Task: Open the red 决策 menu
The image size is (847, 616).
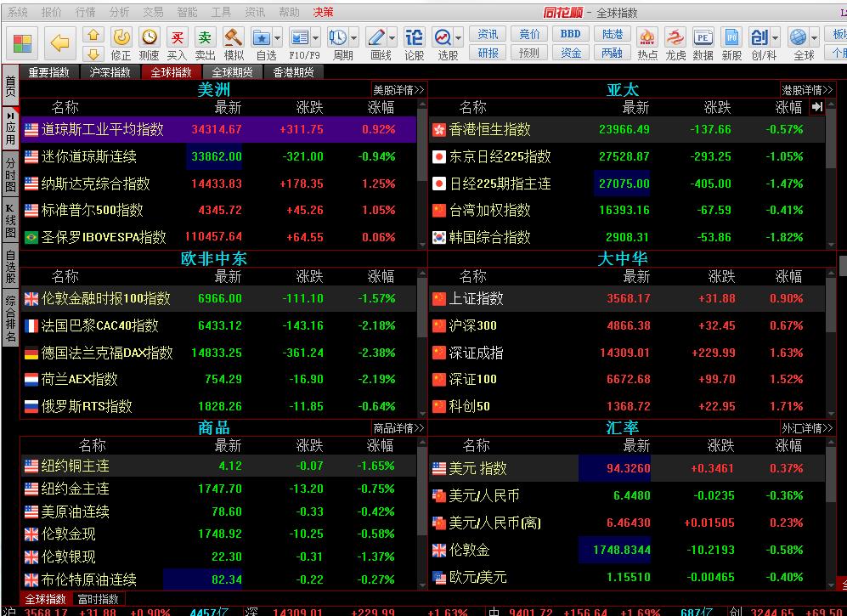Action: pos(323,12)
